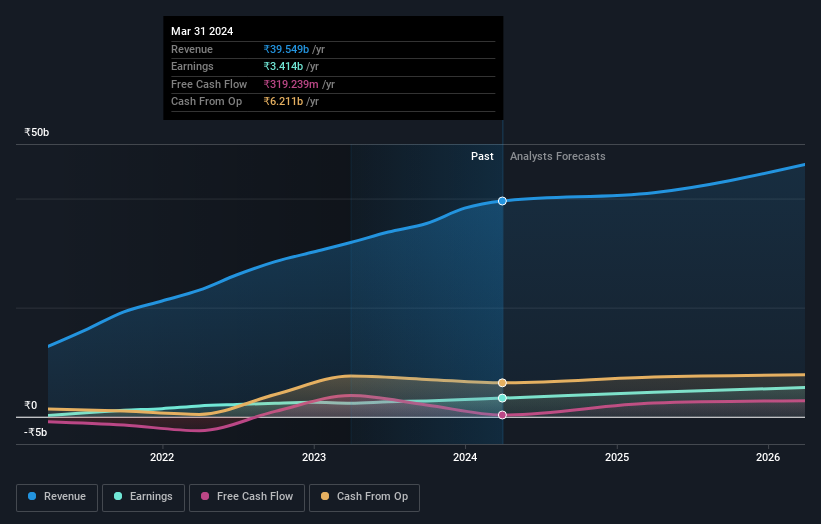Click the Free Cash Flow value ₹319.239m

coord(291,84)
